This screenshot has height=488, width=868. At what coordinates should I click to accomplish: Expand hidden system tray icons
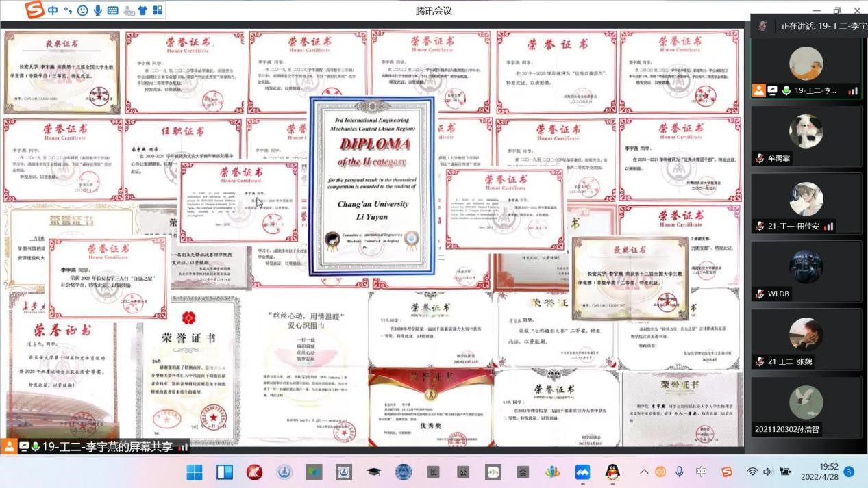tap(644, 472)
